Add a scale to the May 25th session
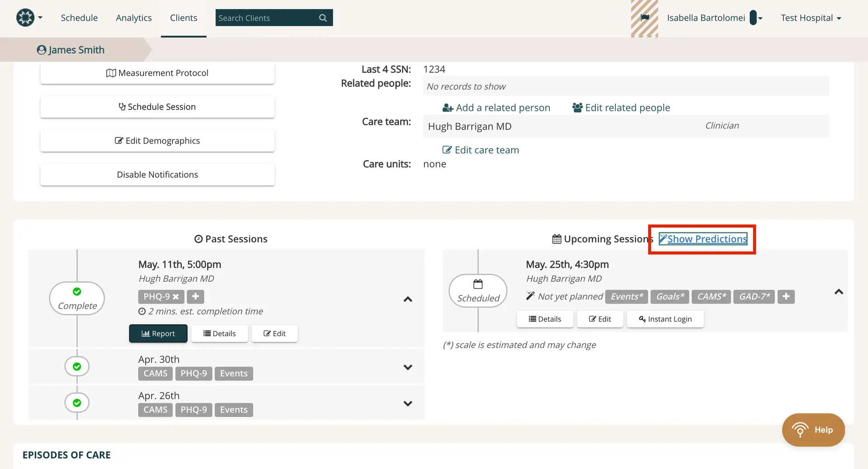 click(x=786, y=297)
